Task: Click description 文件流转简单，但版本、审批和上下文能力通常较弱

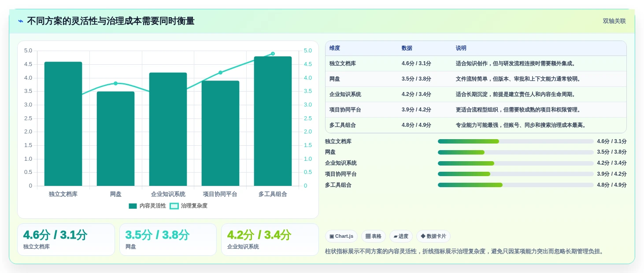Action: click(518, 79)
